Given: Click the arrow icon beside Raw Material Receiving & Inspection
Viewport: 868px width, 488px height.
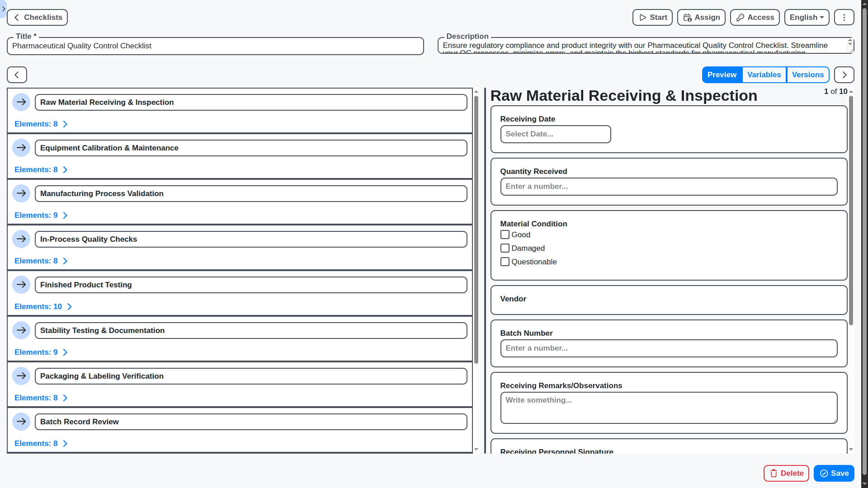Looking at the screenshot, I should 21,102.
